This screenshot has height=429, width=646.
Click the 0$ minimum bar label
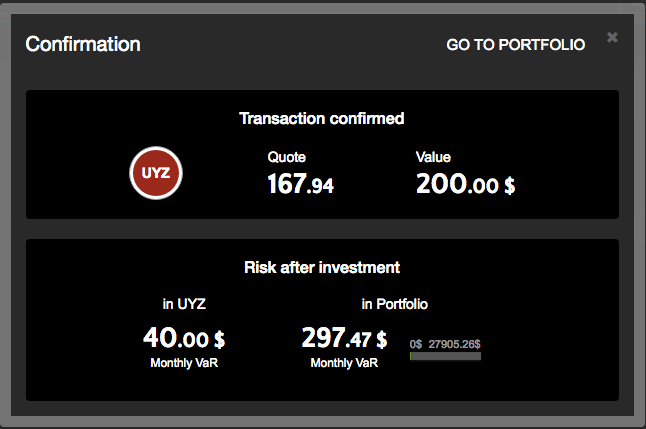click(415, 344)
